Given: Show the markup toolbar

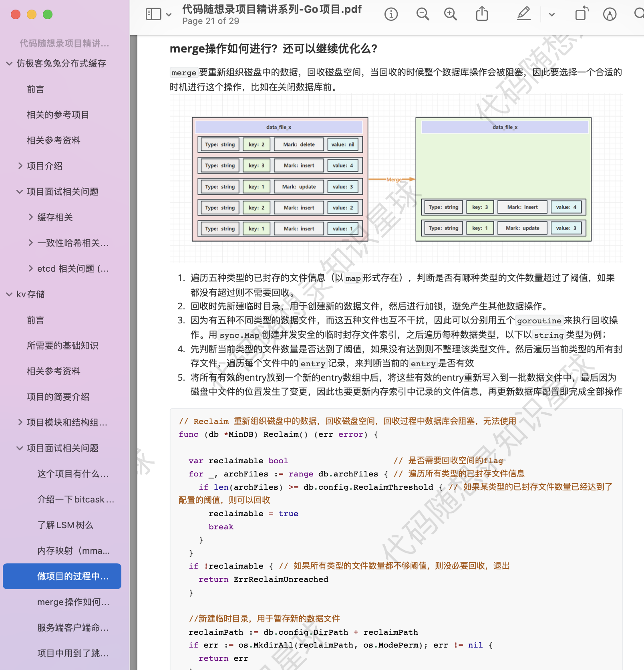Looking at the screenshot, I should 610,14.
